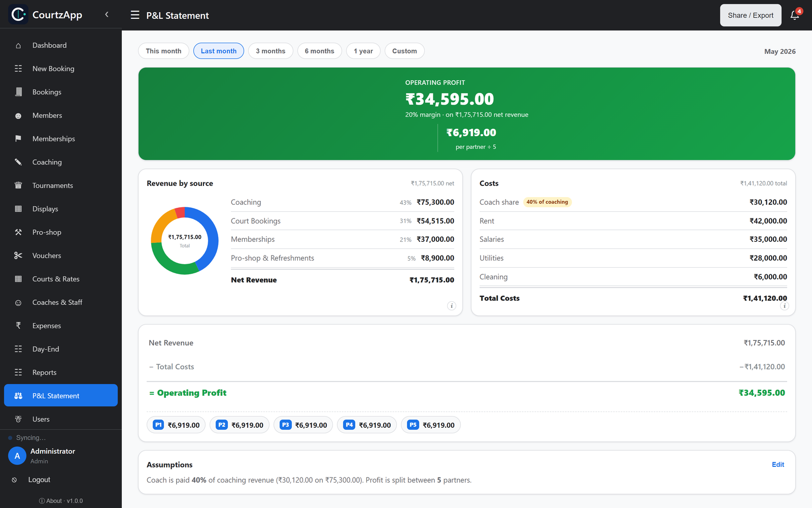Click the per partner ÷ 5 label

coord(476,147)
